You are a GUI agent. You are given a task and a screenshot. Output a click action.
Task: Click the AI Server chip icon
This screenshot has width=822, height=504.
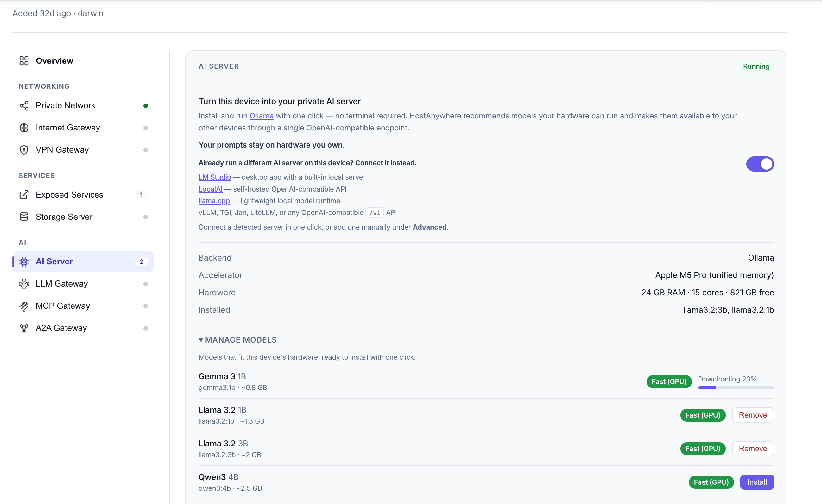pyautogui.click(x=24, y=262)
